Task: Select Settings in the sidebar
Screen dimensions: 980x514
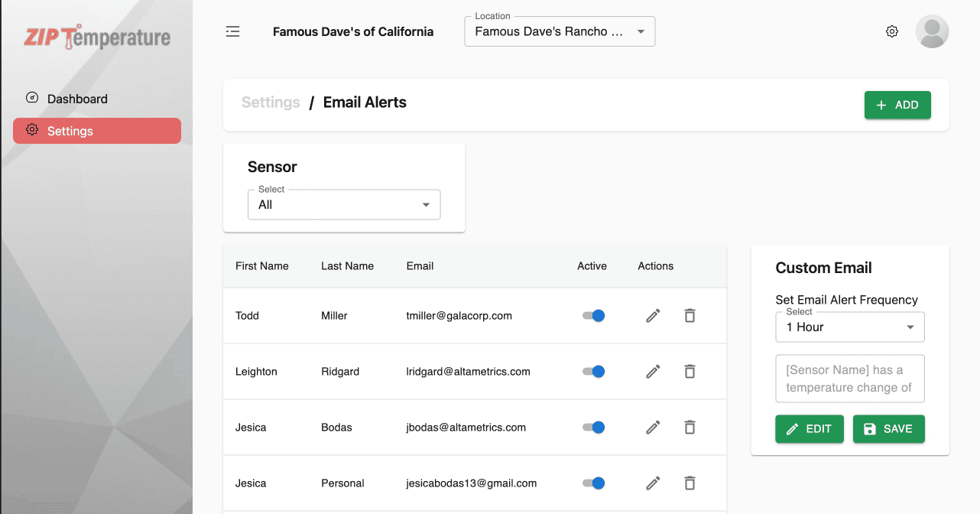Action: (x=97, y=131)
